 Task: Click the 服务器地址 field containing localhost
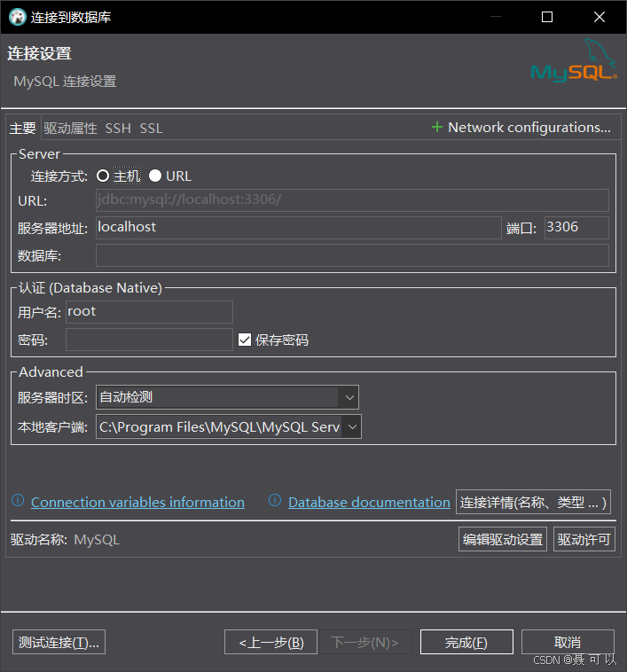point(299,228)
